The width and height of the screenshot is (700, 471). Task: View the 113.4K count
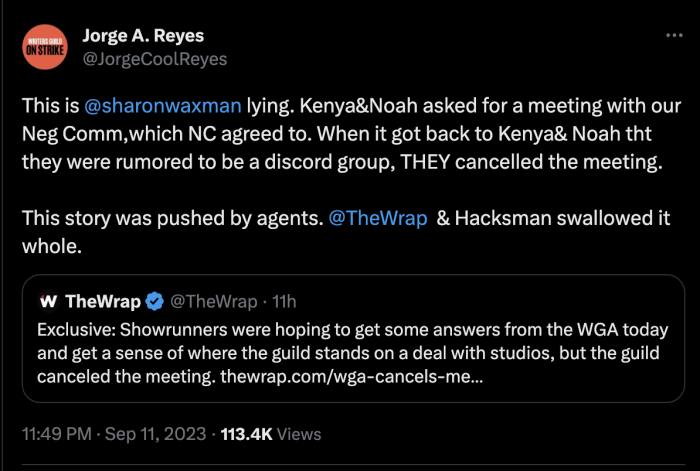click(x=245, y=434)
